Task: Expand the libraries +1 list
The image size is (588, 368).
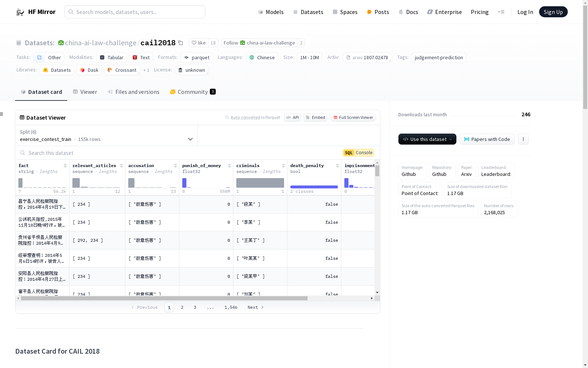Action: pyautogui.click(x=146, y=70)
